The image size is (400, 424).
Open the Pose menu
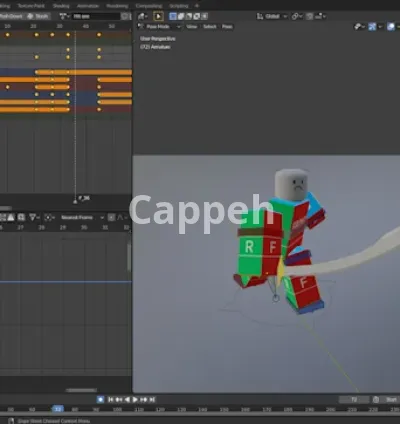click(x=227, y=26)
